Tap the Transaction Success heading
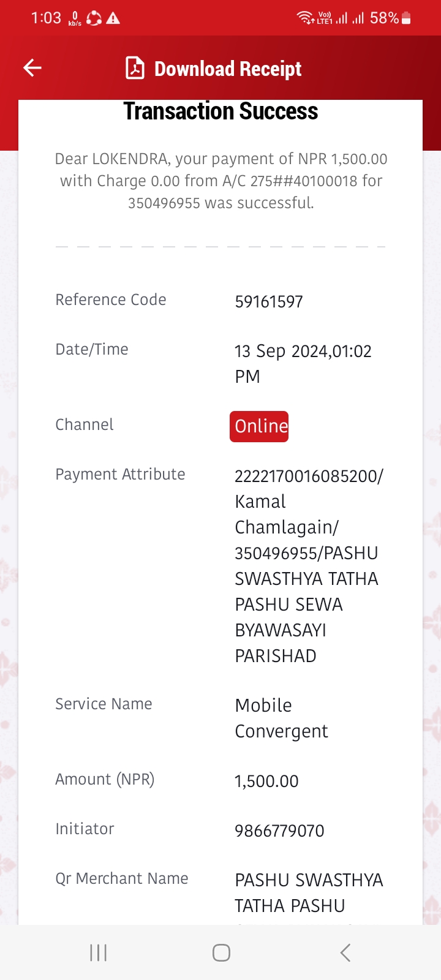The image size is (441, 980). point(221,111)
